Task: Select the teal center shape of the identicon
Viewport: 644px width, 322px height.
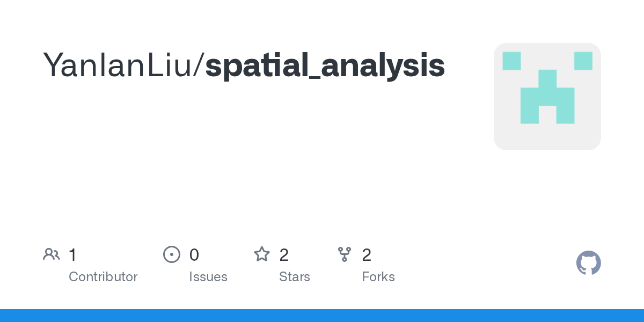Action: [547, 97]
